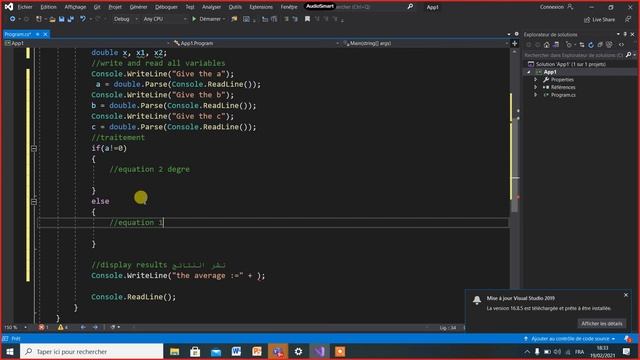Click the Live Share button

(599, 19)
